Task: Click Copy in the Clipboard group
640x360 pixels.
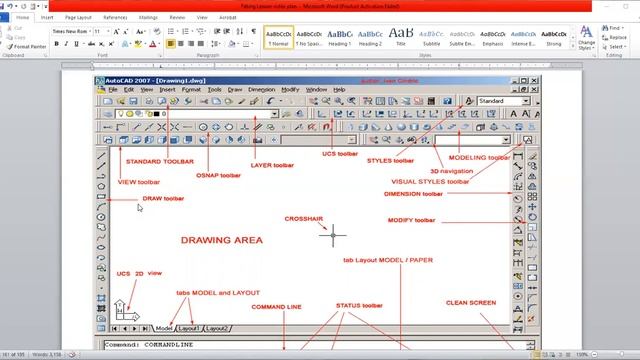Action: point(16,38)
